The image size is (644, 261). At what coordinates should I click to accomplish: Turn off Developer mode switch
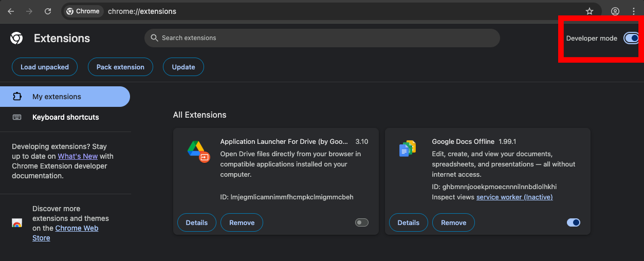point(631,38)
